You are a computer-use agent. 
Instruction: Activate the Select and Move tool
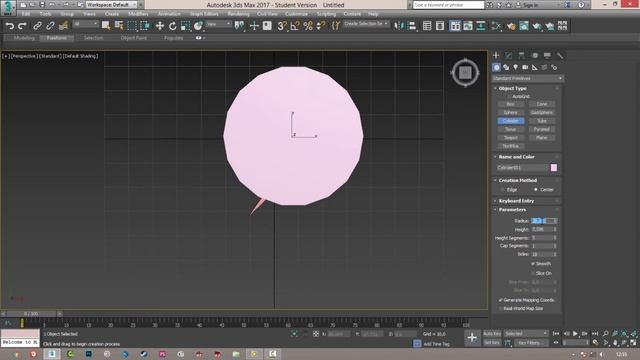pos(160,26)
